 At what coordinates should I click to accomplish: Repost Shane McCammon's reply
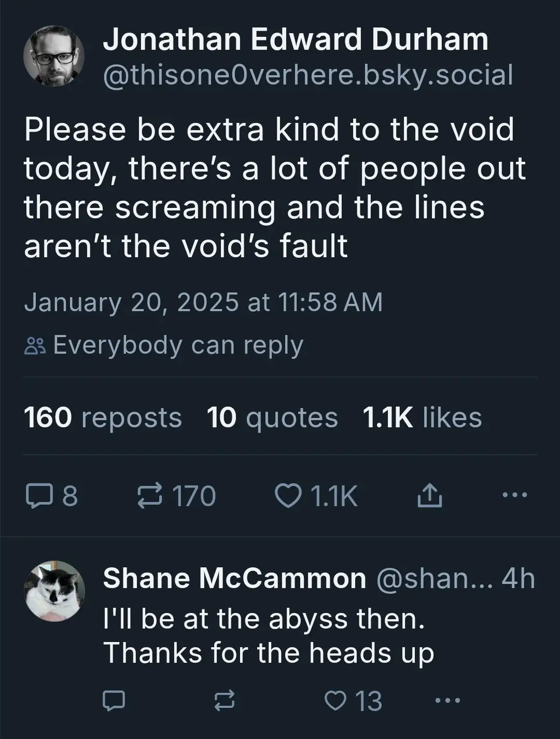click(225, 701)
